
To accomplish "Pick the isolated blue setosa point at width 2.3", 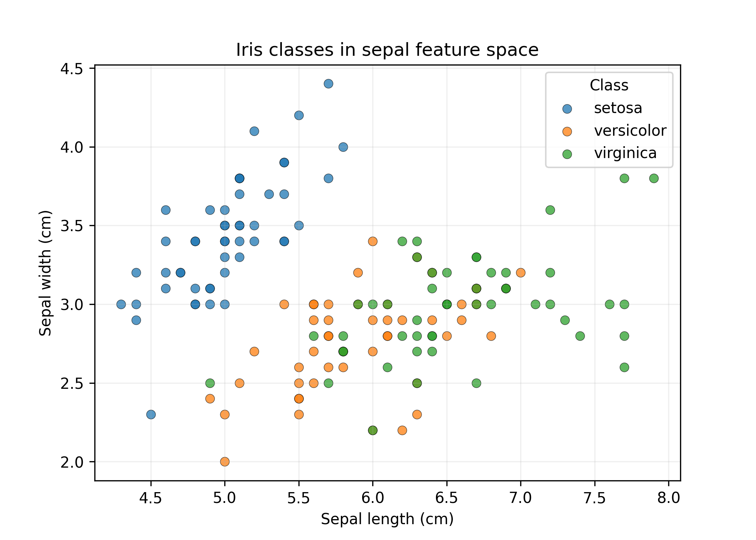I will (151, 414).
